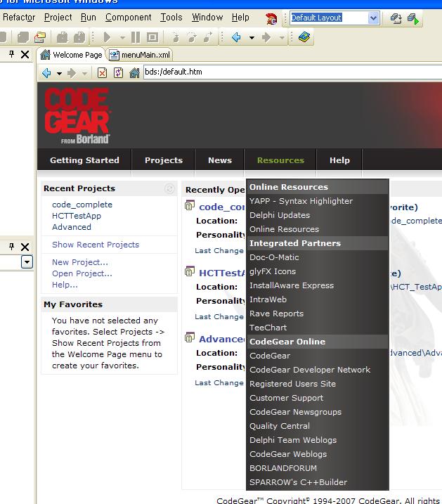Select Quality Central from Resources menu
This screenshot has height=504, width=442.
[x=279, y=426]
